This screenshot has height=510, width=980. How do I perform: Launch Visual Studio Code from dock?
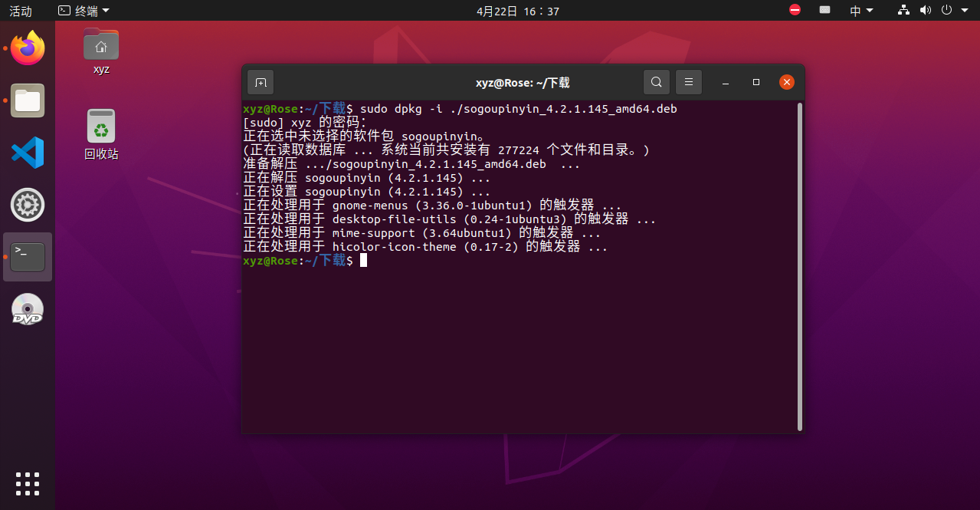tap(28, 153)
